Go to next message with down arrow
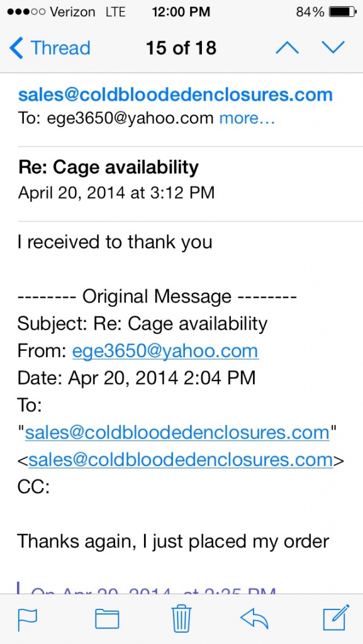Image resolution: width=363 pixels, height=644 pixels. (x=333, y=48)
